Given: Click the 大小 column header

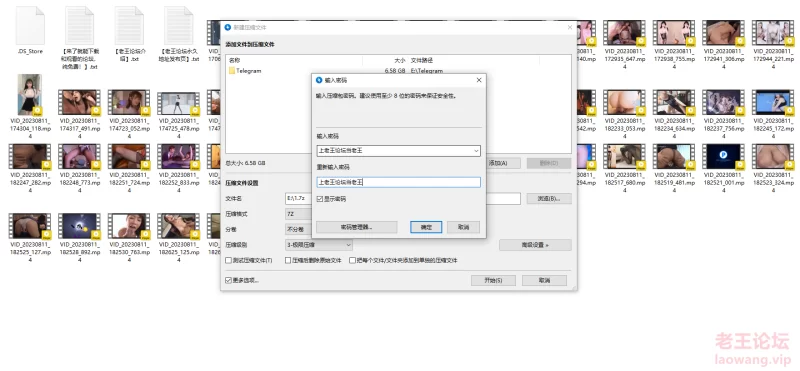Looking at the screenshot, I should [399, 60].
